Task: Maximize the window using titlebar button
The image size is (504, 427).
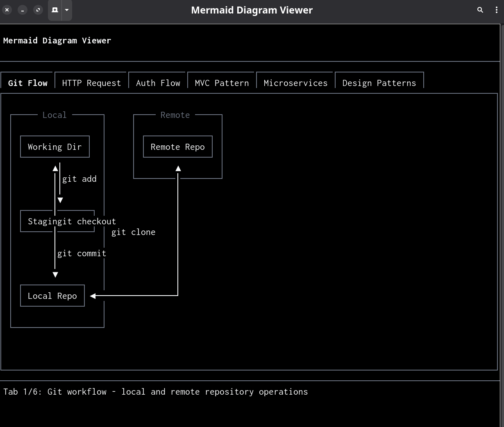Action: click(38, 10)
